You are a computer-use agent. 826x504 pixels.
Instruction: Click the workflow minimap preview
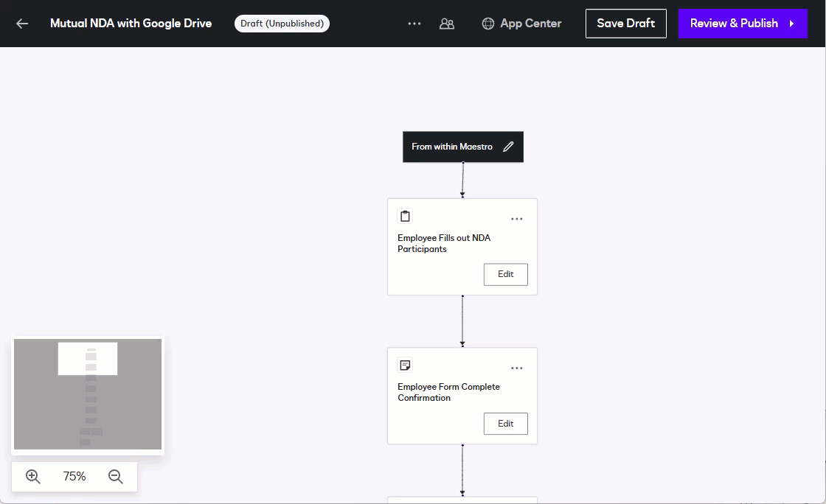click(87, 394)
